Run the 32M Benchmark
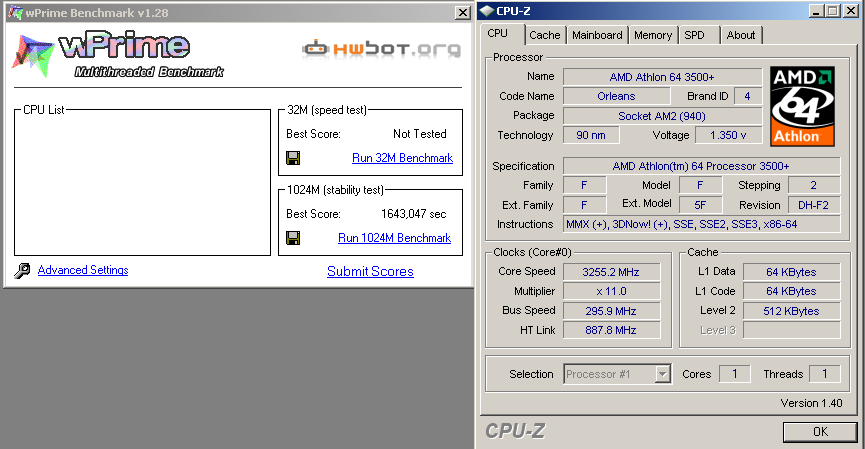The width and height of the screenshot is (865, 449). pos(402,158)
